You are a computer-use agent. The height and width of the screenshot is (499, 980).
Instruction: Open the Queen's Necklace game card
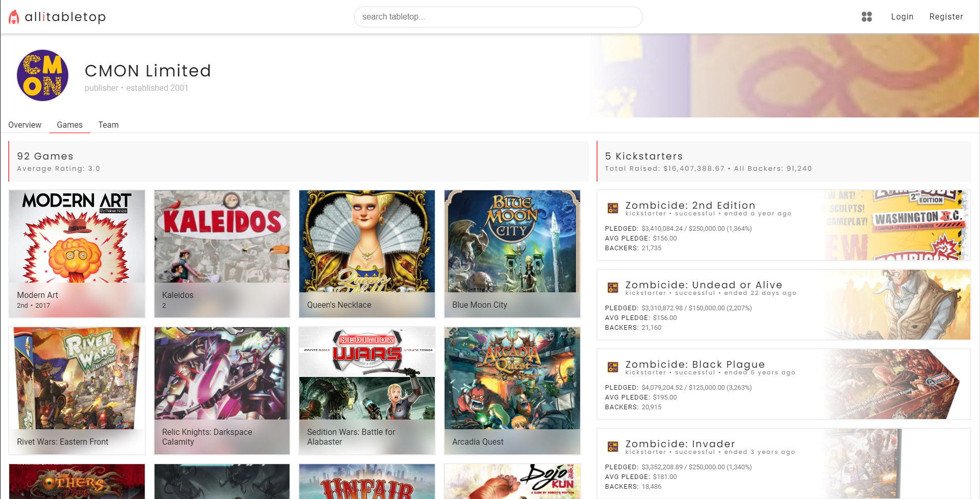pos(367,254)
